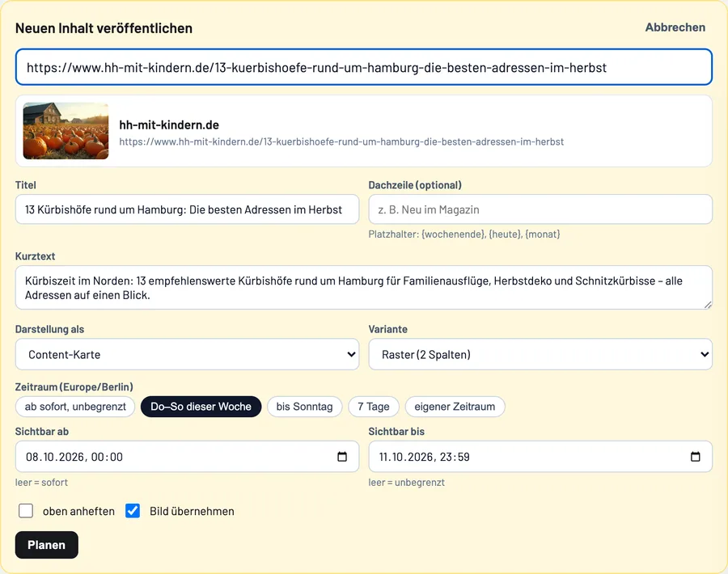Open the Variante dropdown
This screenshot has height=574, width=728.
pos(540,355)
